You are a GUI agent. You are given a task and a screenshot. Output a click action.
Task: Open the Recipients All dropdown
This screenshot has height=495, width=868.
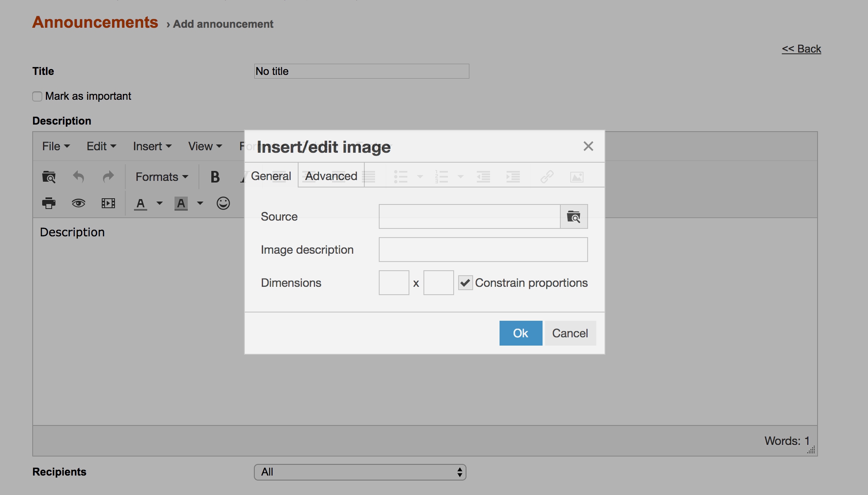tap(360, 472)
